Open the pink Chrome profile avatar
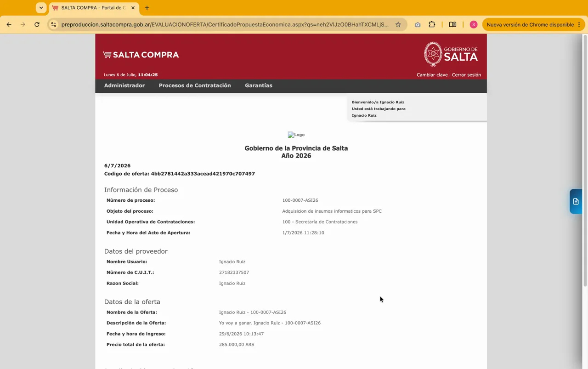This screenshot has width=588, height=369. [x=474, y=24]
